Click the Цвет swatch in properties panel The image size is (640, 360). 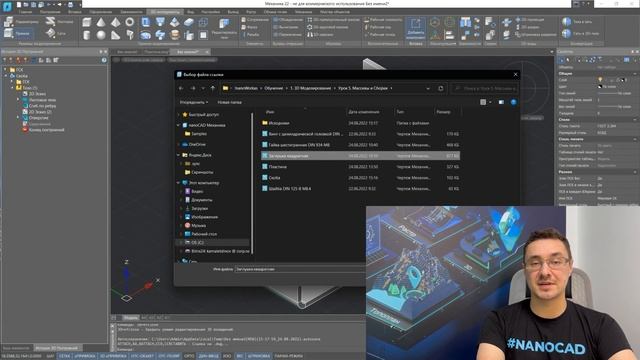(600, 87)
